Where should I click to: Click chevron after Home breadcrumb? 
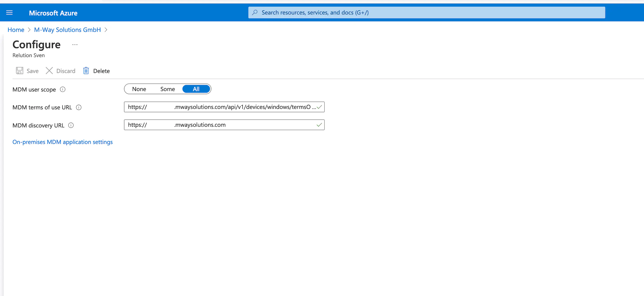pyautogui.click(x=29, y=30)
